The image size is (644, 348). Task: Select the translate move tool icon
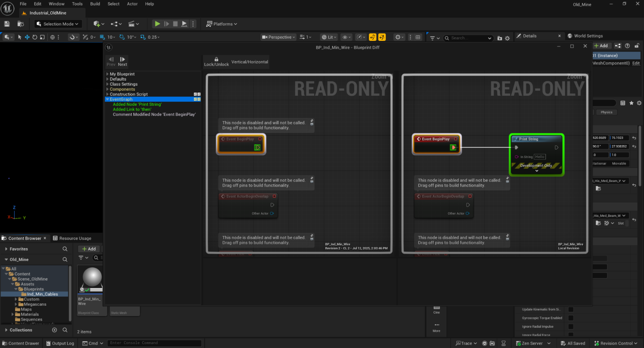click(27, 37)
